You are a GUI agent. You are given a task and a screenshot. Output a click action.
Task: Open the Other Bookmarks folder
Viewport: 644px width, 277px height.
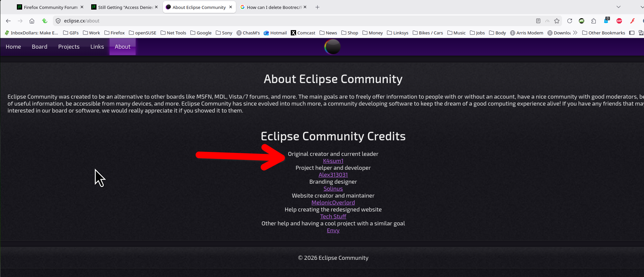(604, 33)
